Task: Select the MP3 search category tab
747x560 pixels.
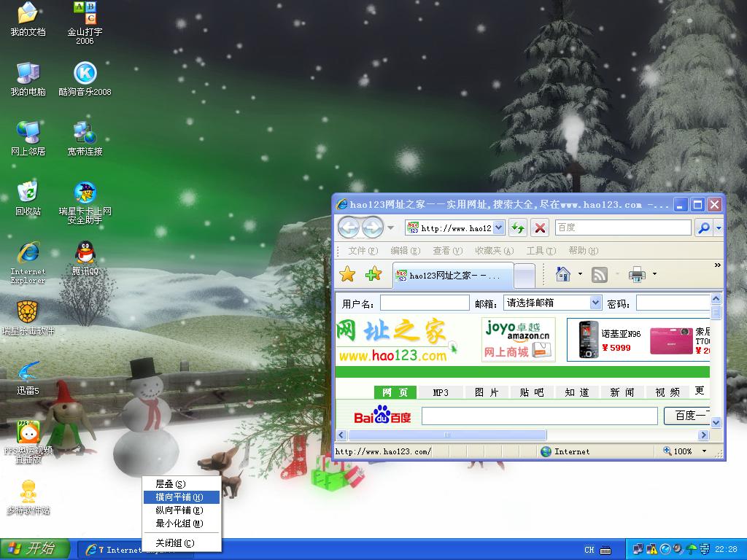Action: [440, 392]
